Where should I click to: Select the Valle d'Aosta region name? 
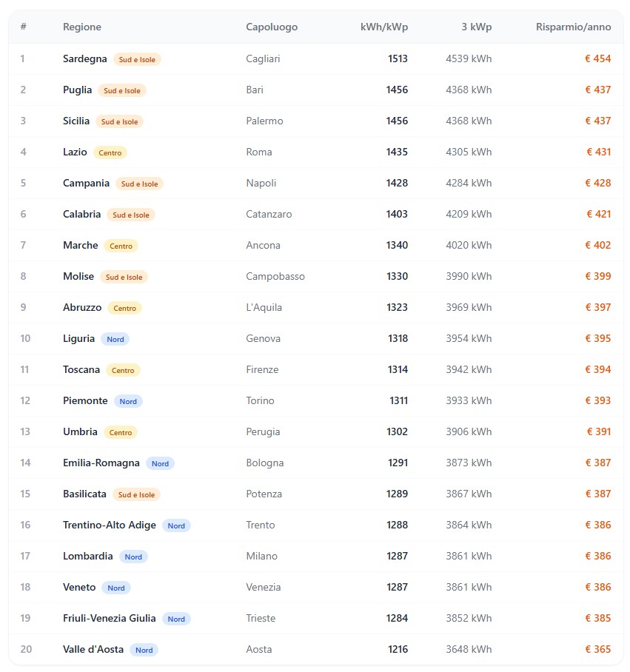(93, 649)
